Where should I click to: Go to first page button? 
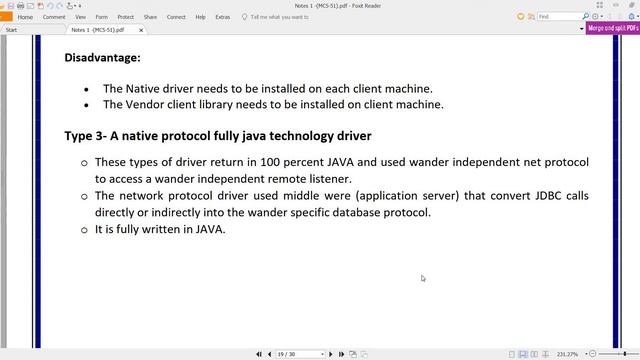[259, 354]
